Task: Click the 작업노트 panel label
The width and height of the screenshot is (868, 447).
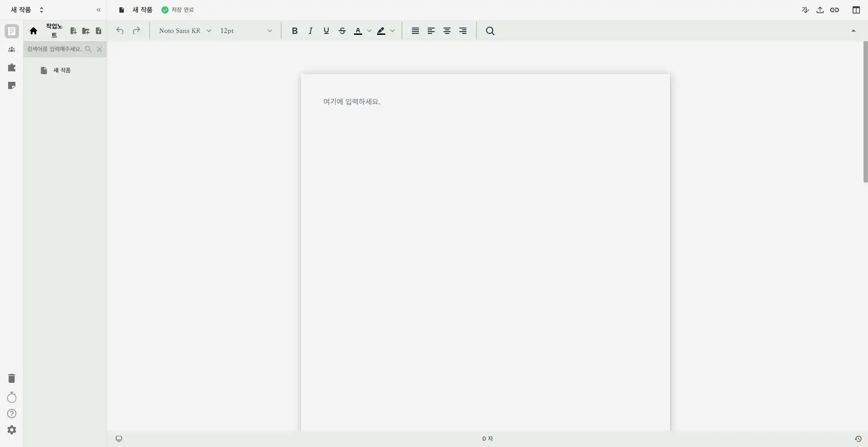Action: (54, 30)
